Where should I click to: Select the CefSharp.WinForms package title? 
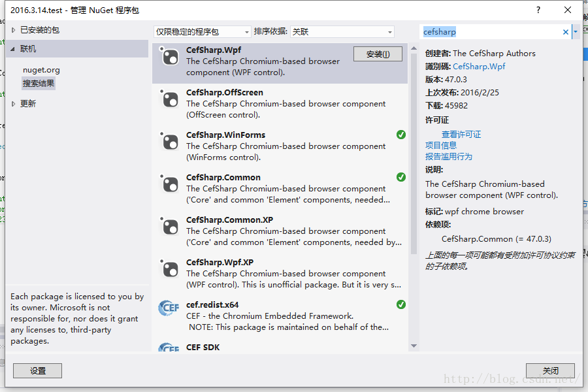point(226,135)
